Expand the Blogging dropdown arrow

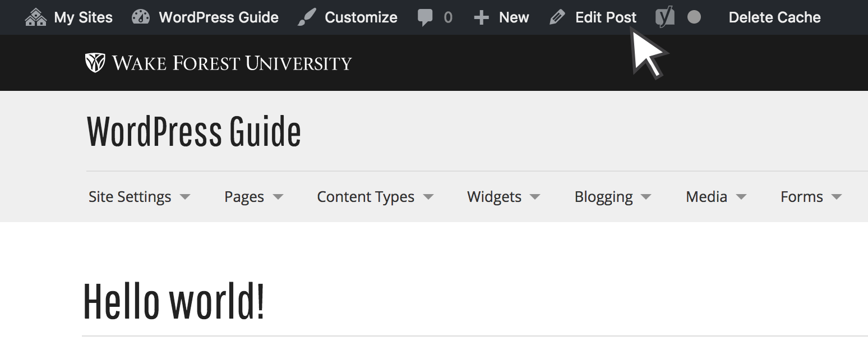click(x=646, y=197)
